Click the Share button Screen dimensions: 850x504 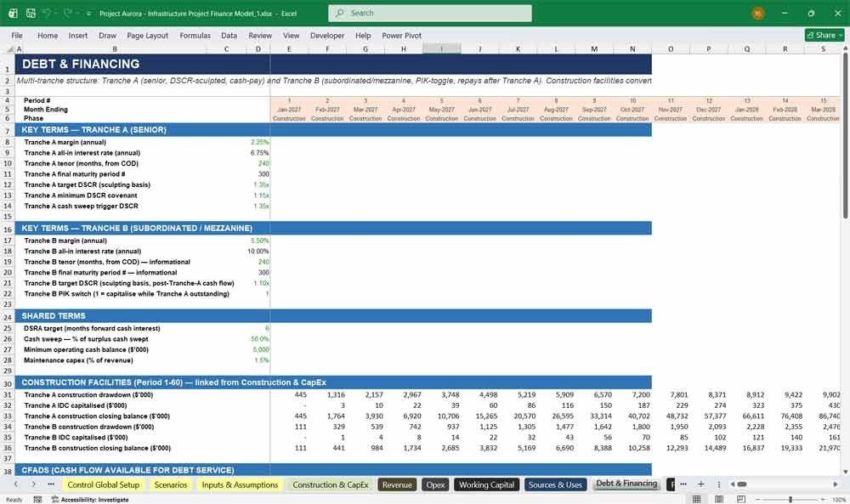point(824,35)
